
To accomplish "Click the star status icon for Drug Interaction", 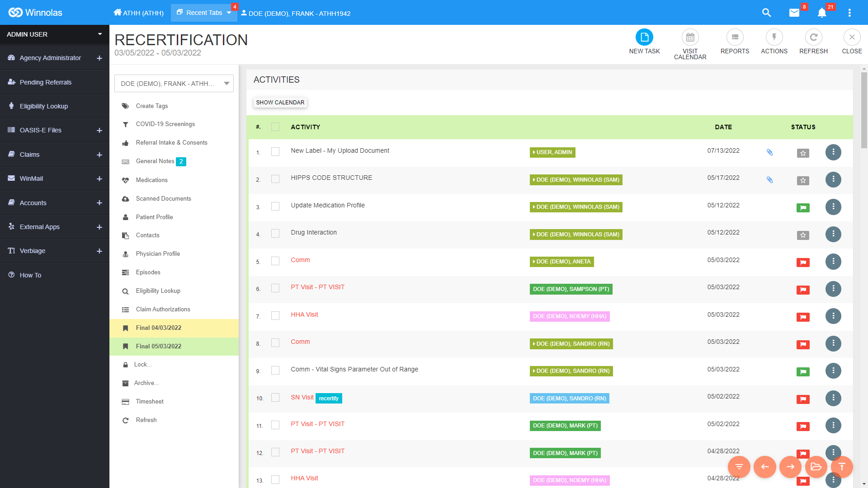I will [803, 235].
